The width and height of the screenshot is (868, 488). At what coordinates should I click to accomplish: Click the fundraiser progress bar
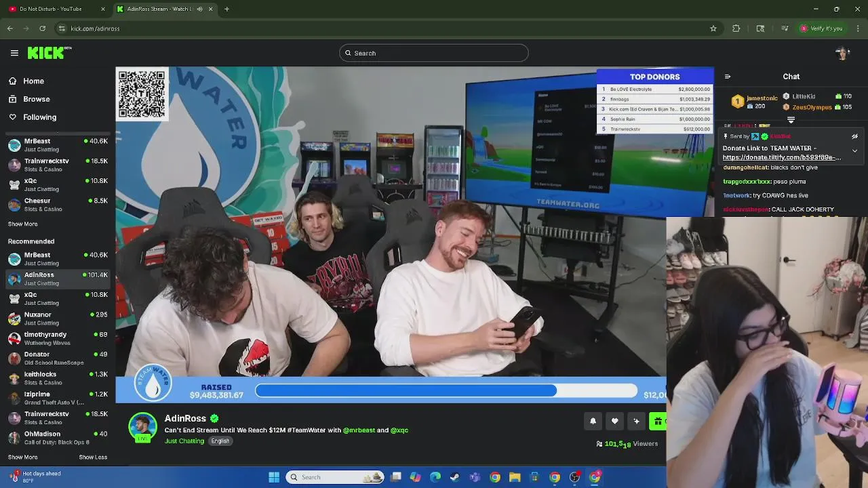pos(446,390)
